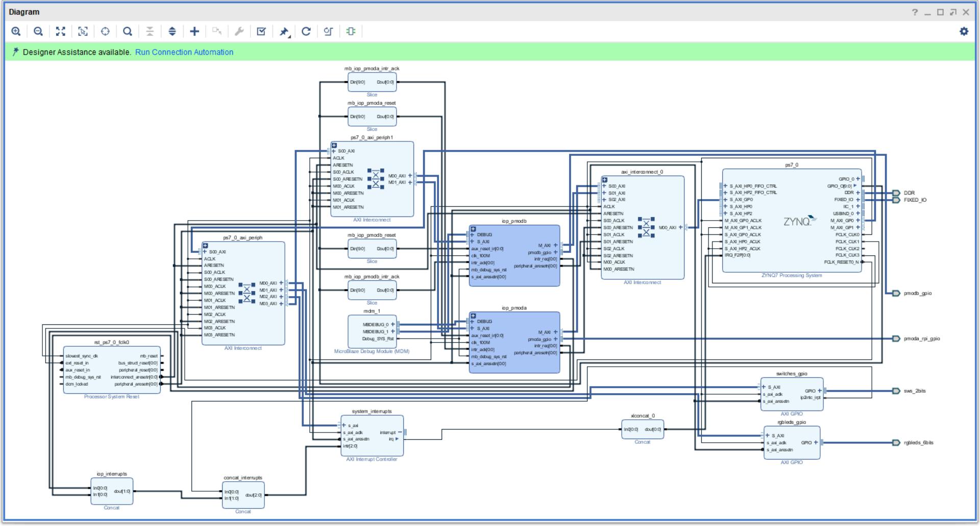Click the M00_AXI port on axi_interconnect_0
980x526 pixels.
pos(670,228)
